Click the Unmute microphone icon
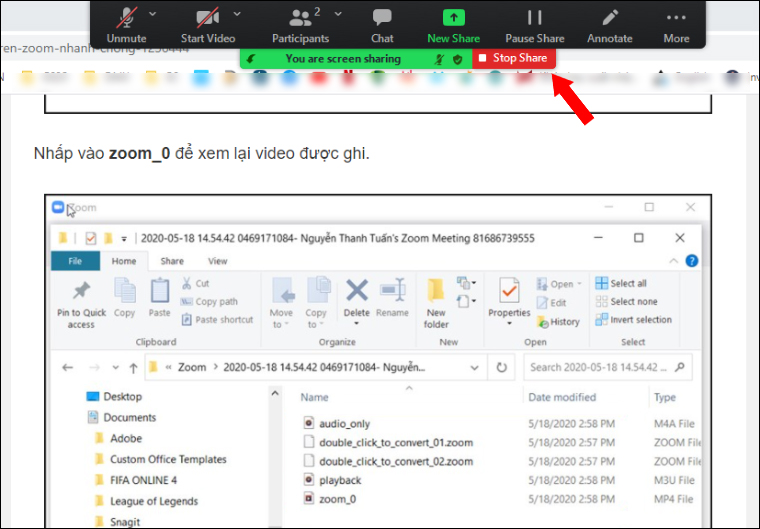This screenshot has width=760, height=529. pyautogui.click(x=126, y=18)
